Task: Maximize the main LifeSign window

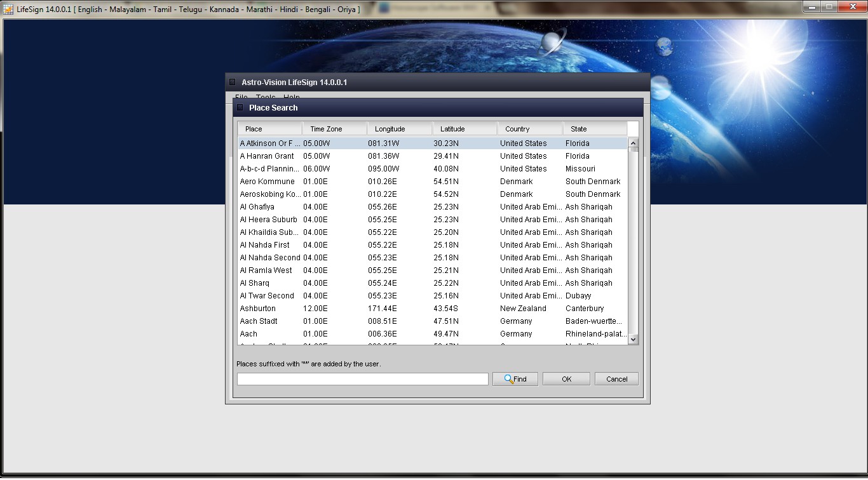Action: pos(829,6)
